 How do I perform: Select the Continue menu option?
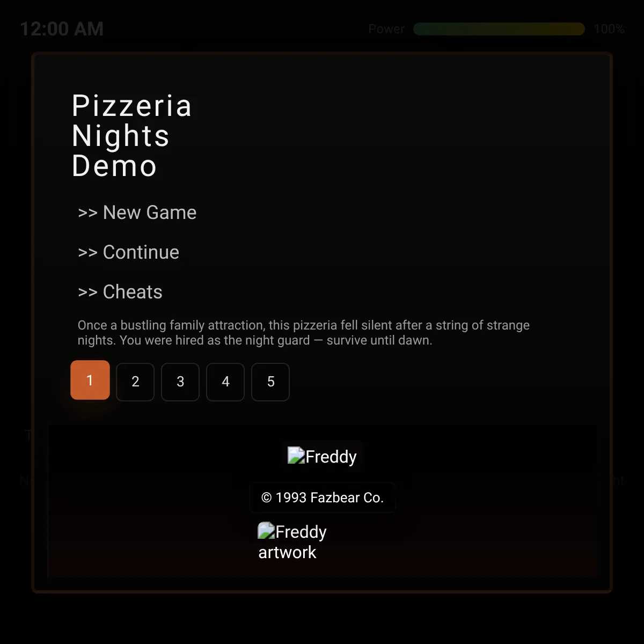[x=129, y=252]
